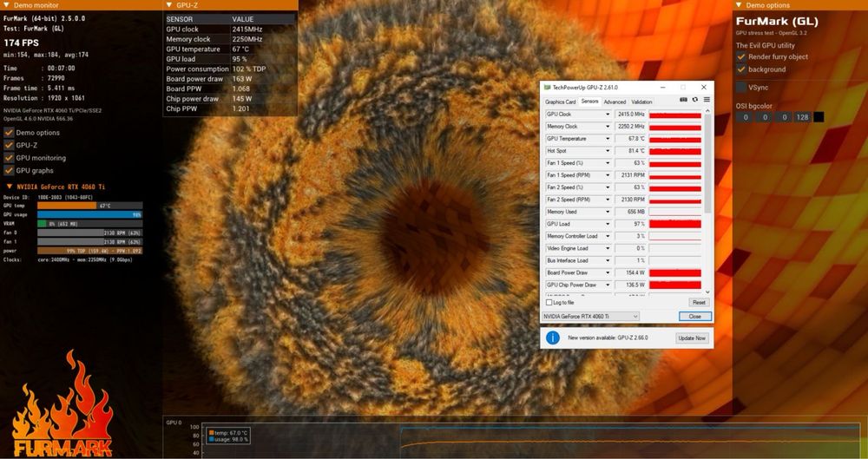This screenshot has height=459, width=868.
Task: Click the power TDP usage bar
Action: click(89, 250)
